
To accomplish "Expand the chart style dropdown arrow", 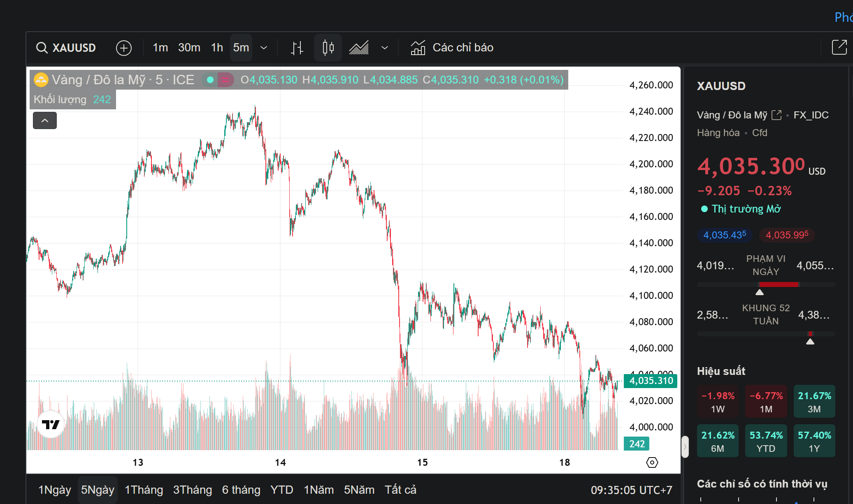I will point(385,48).
